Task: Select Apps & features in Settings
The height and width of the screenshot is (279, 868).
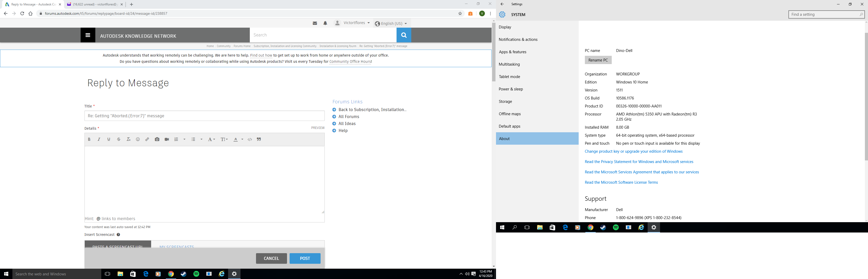Action: 537,52
